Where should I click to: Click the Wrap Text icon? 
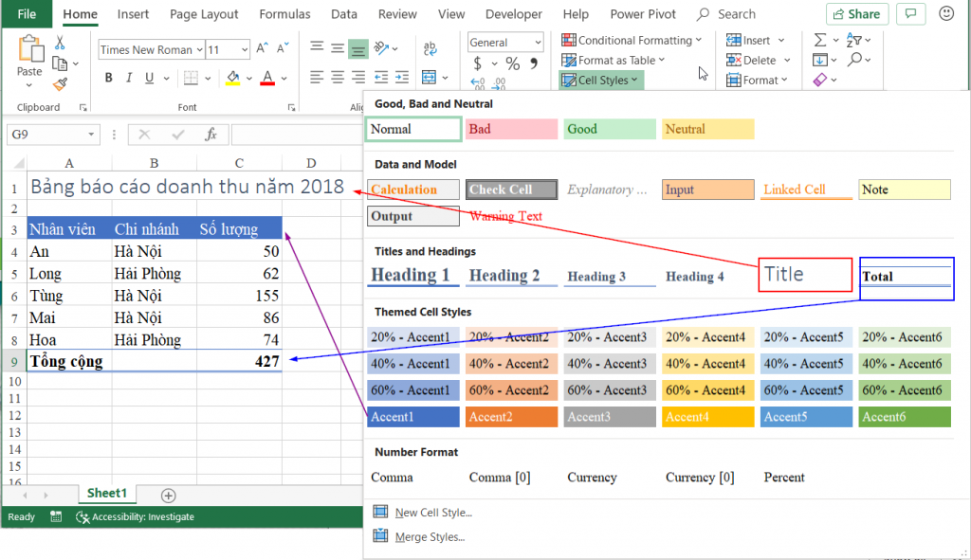[430, 48]
